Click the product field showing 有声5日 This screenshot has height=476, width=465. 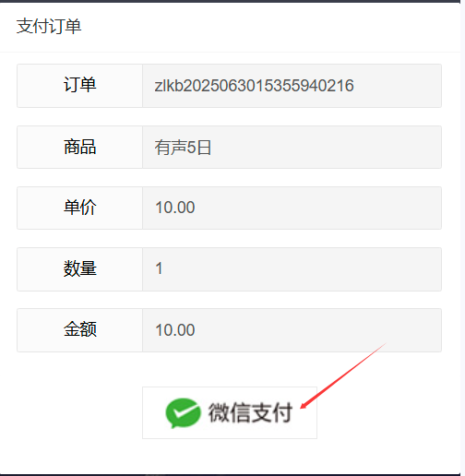tap(292, 147)
